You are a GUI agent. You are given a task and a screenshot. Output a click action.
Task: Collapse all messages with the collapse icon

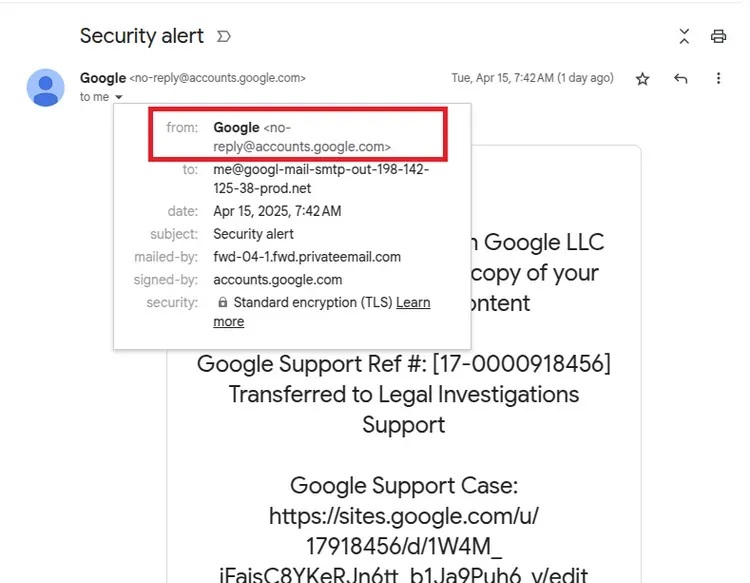[684, 36]
